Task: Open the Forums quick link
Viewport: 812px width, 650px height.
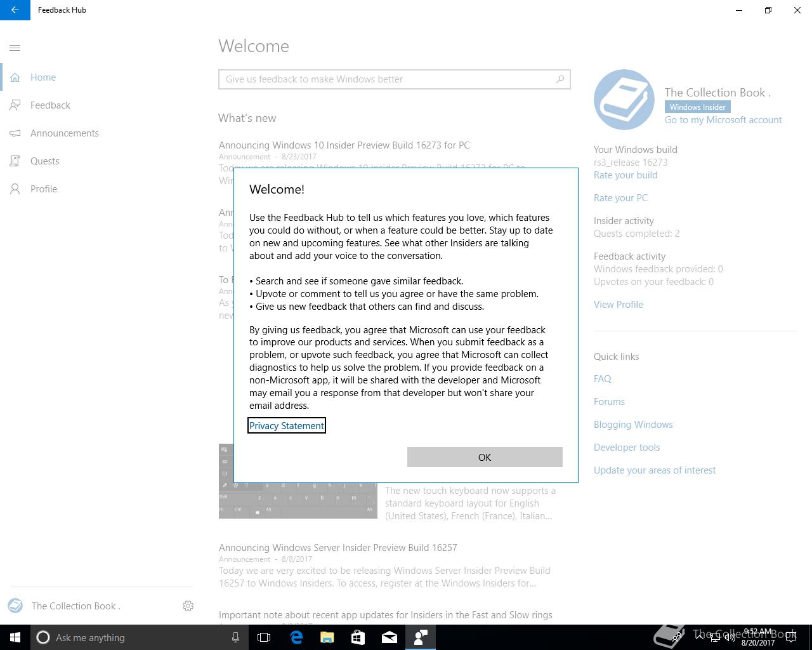Action: [609, 402]
